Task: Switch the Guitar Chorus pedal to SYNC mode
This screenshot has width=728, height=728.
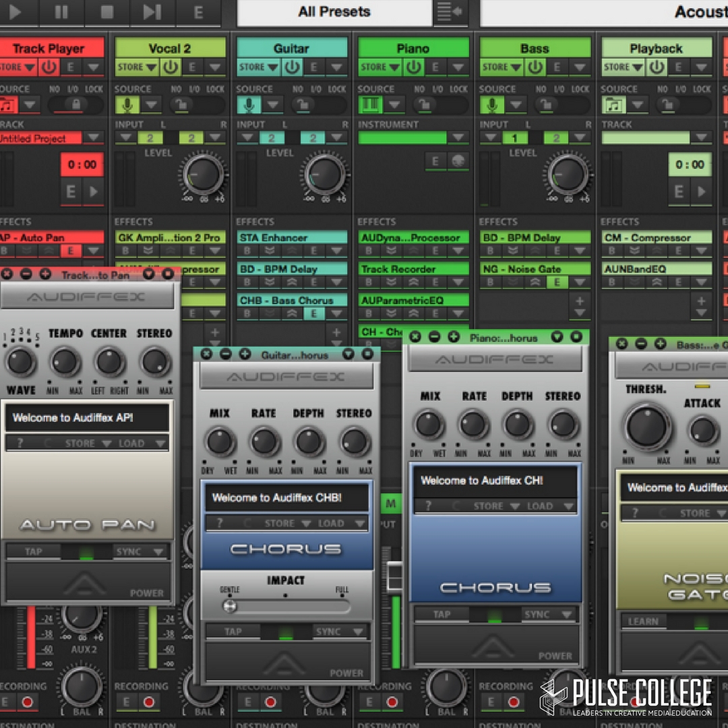Action: point(331,632)
